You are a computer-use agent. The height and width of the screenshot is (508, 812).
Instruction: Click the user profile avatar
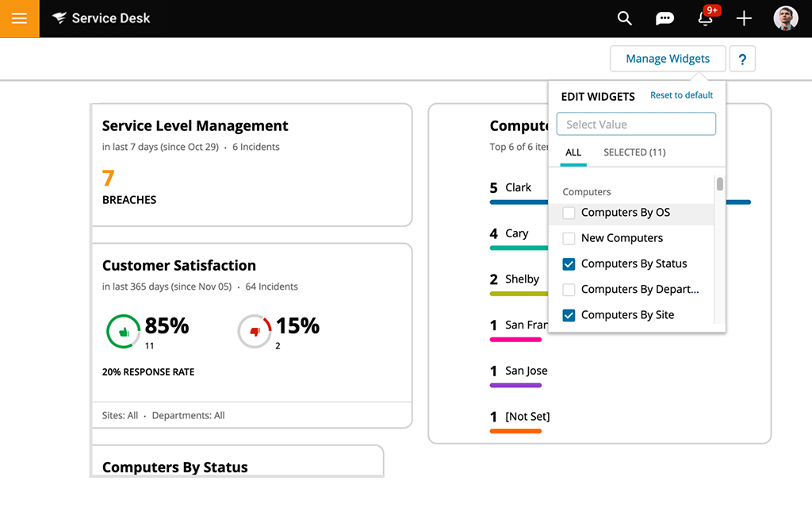[785, 18]
